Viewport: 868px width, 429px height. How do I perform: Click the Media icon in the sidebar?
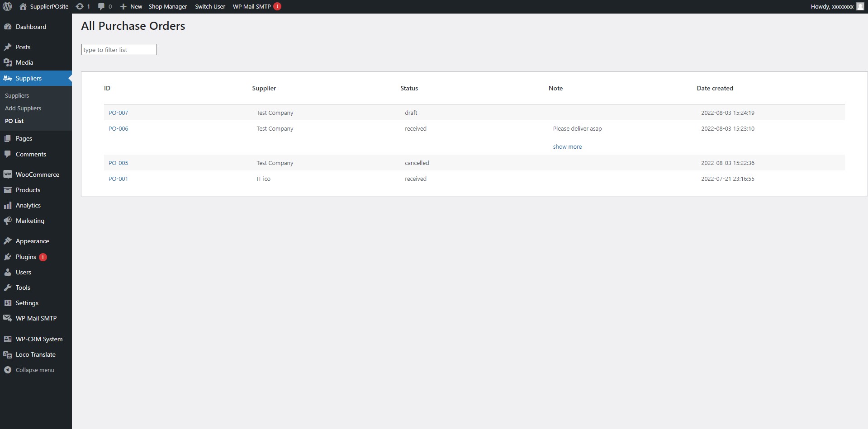(8, 62)
